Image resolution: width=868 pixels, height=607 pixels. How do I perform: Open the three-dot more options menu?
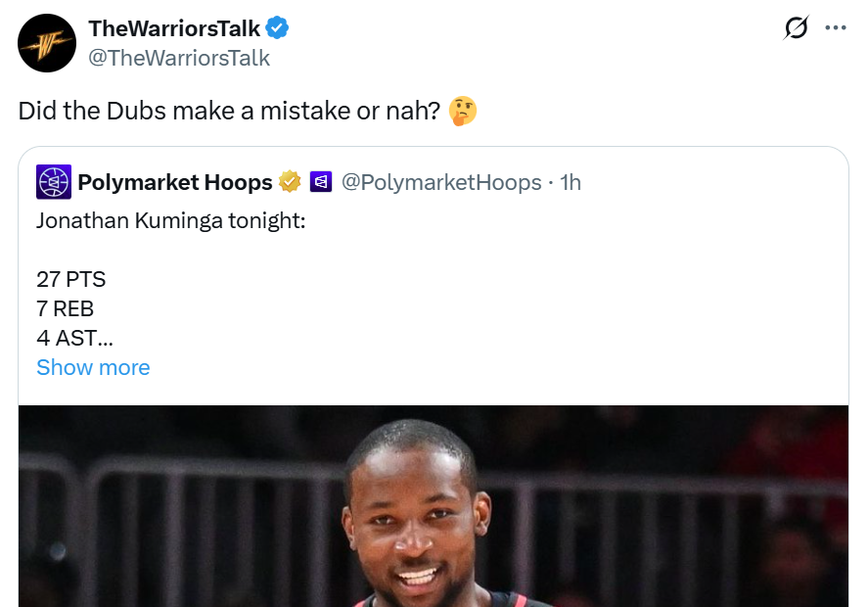(836, 28)
